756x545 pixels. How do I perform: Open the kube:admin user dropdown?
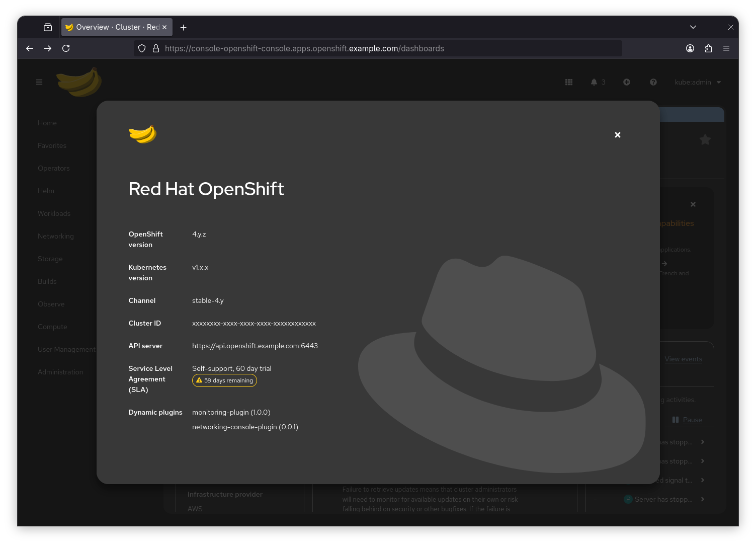[698, 82]
